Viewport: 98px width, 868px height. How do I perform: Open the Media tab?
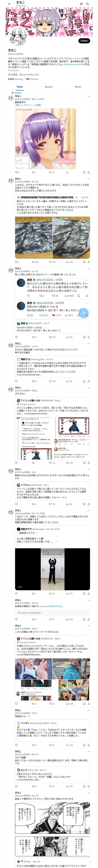78,87
